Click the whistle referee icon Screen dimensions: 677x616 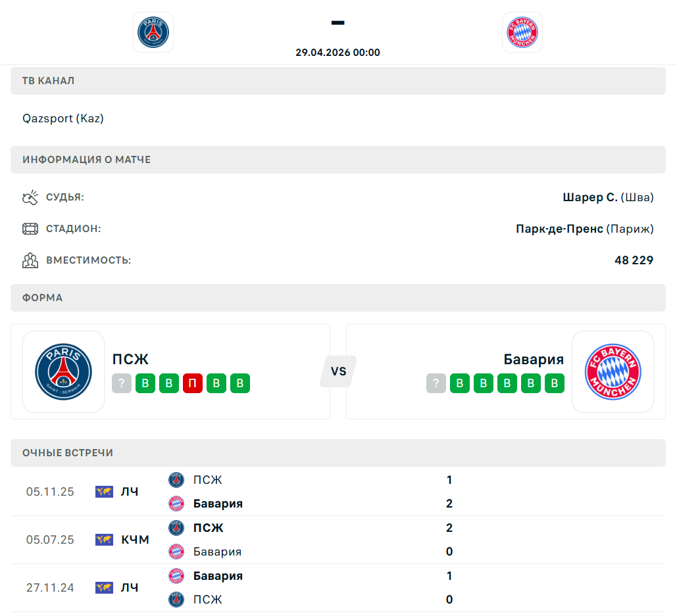click(x=30, y=197)
